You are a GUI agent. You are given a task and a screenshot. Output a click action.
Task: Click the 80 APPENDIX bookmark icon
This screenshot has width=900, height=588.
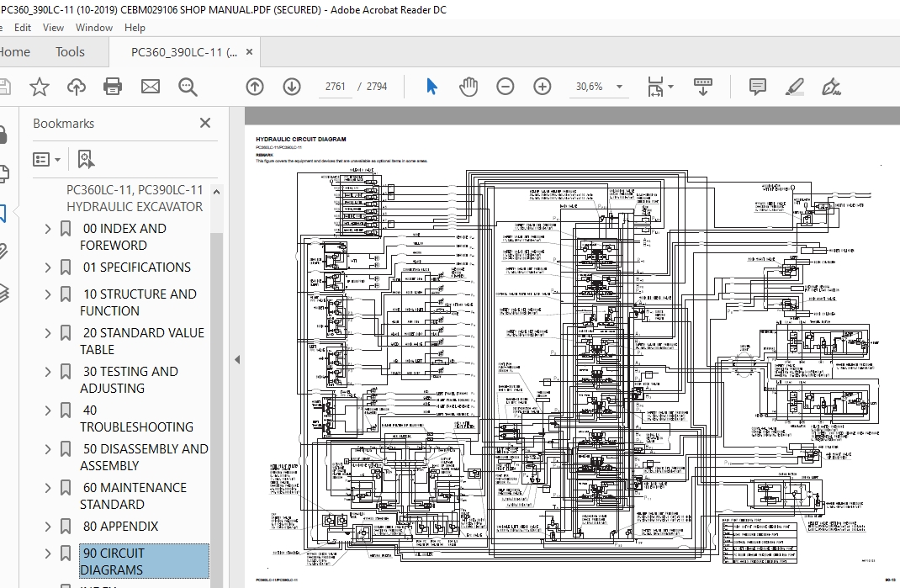tap(66, 527)
